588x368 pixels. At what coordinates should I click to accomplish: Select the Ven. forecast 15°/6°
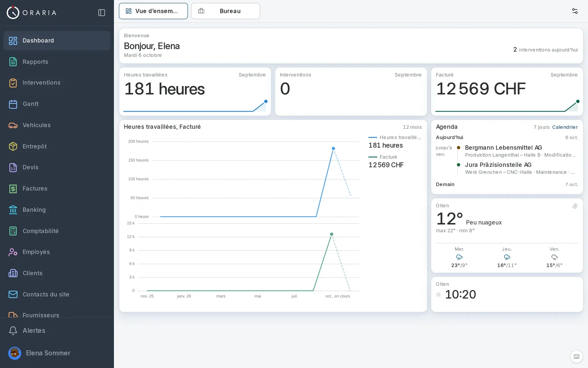click(x=554, y=257)
